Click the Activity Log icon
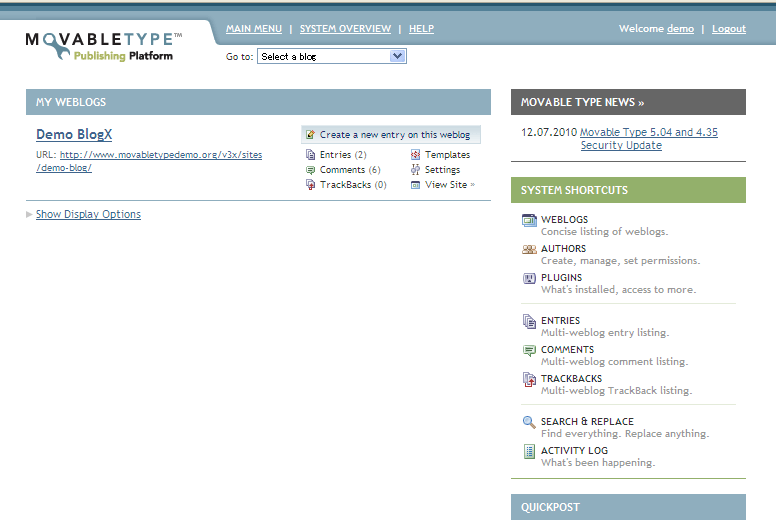The width and height of the screenshot is (776, 524). (529, 451)
